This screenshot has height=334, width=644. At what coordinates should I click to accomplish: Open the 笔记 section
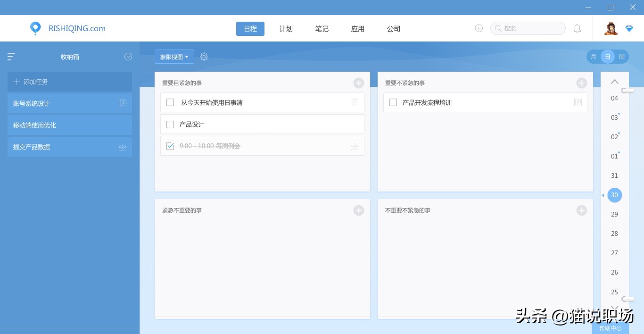pyautogui.click(x=322, y=28)
